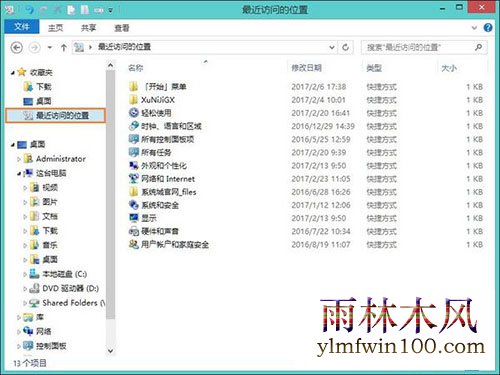Expand the 本地磁盘 (C:) node

25,274
